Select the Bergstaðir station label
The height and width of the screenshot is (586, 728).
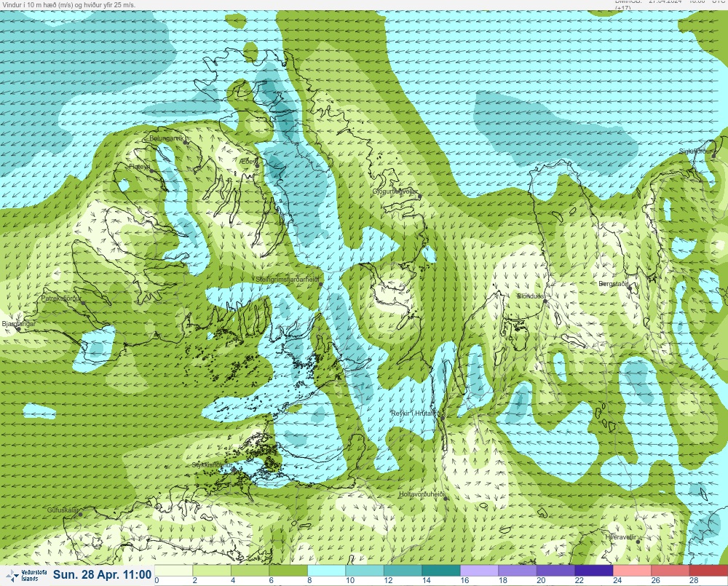point(614,284)
